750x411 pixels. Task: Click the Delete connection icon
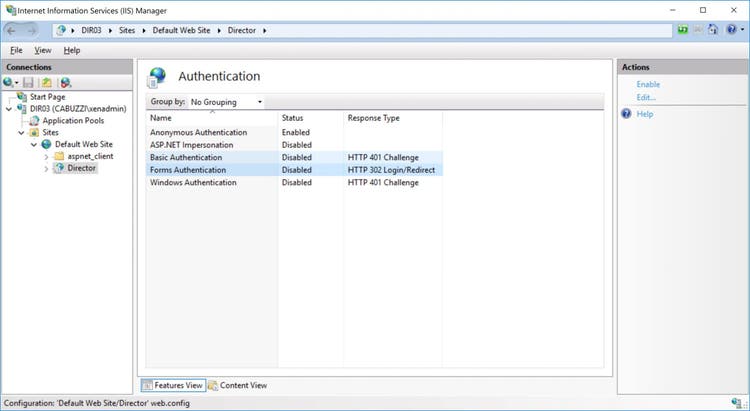coord(66,83)
